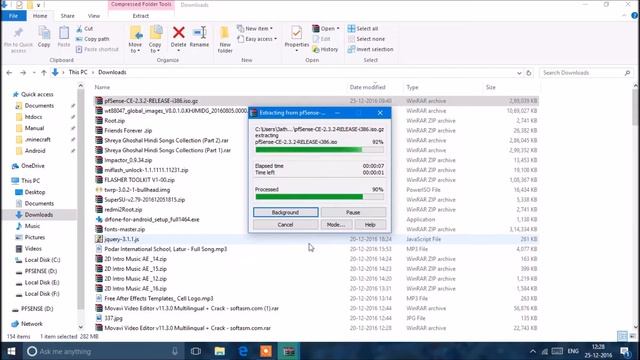
Task: Sort by the Name column header
Action: 102,87
